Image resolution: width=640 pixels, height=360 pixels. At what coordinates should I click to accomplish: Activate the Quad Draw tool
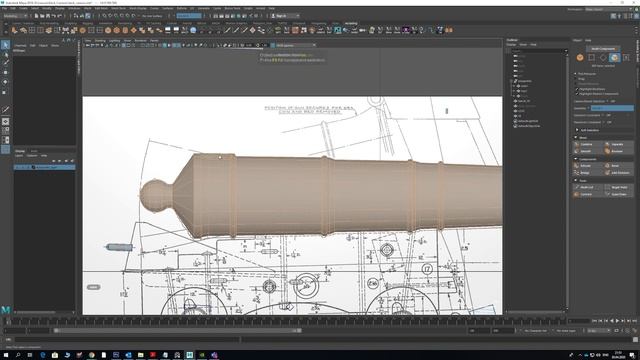coord(619,194)
